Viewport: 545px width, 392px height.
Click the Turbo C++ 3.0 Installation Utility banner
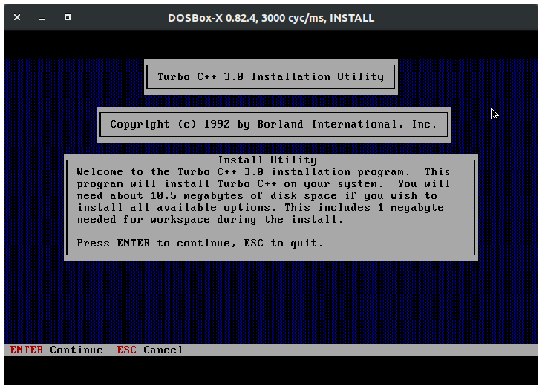271,76
